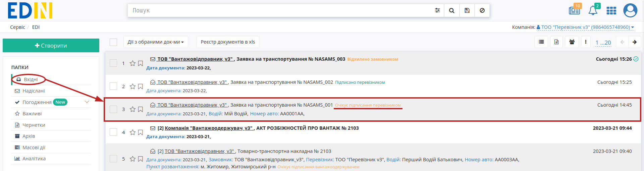Click the magnifier search button
Screen dimensions: 644x171
coord(452,10)
